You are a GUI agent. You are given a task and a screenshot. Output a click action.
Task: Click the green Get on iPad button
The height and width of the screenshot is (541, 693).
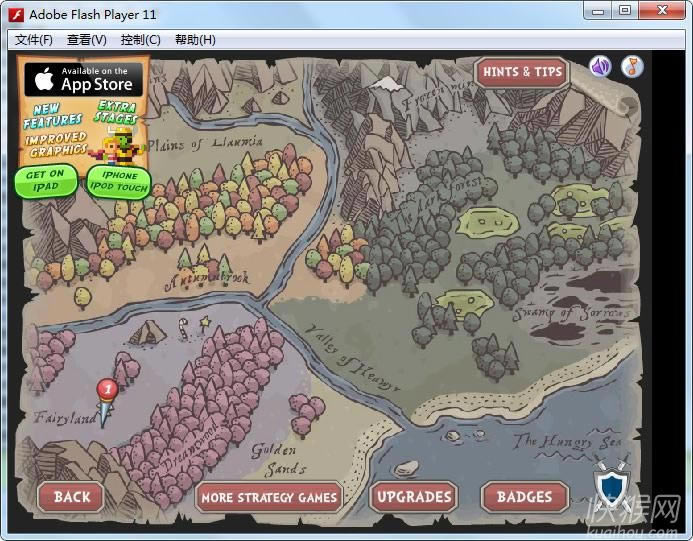click(45, 180)
